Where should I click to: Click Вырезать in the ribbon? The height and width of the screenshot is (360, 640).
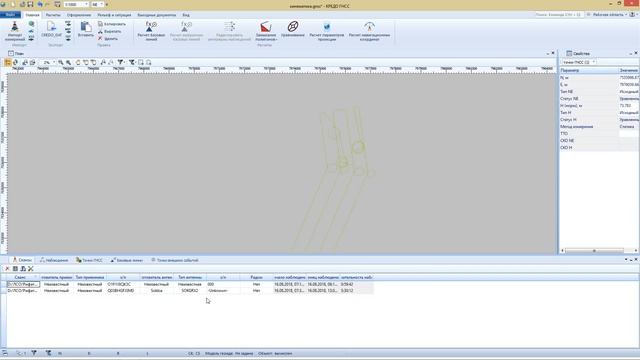point(109,31)
